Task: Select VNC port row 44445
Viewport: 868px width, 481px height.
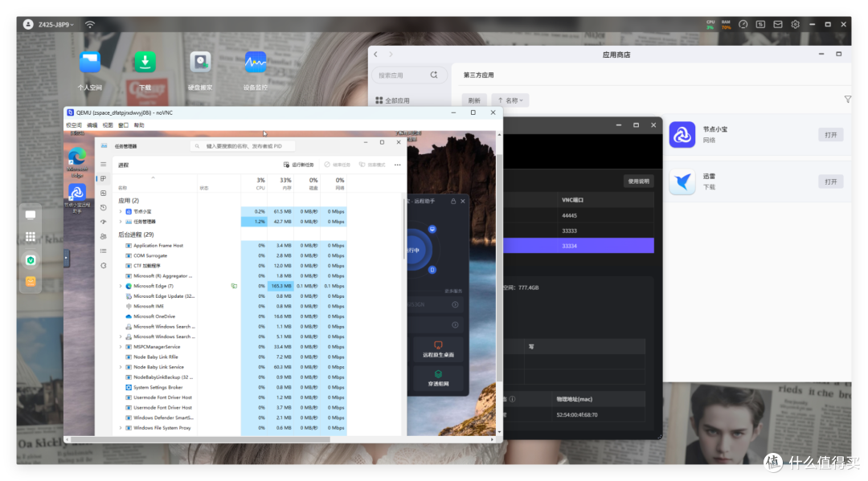Action: click(x=579, y=216)
